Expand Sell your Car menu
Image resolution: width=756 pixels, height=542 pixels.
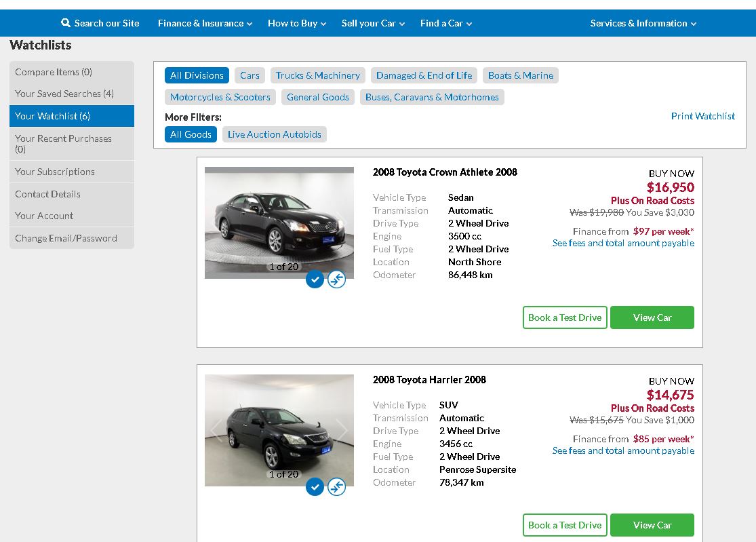[373, 23]
